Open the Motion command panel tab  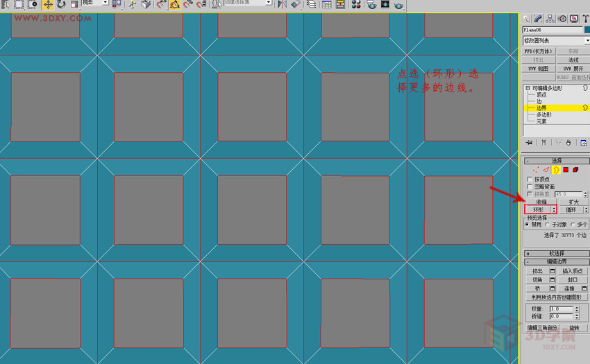(x=562, y=19)
